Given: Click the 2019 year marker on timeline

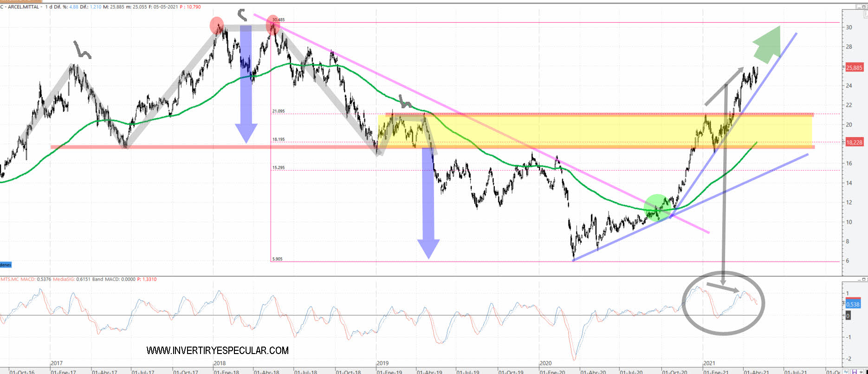Looking at the screenshot, I should pos(382,363).
